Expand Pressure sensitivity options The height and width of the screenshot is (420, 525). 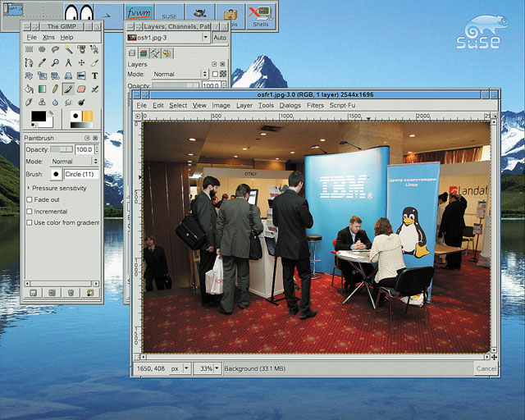(29, 188)
